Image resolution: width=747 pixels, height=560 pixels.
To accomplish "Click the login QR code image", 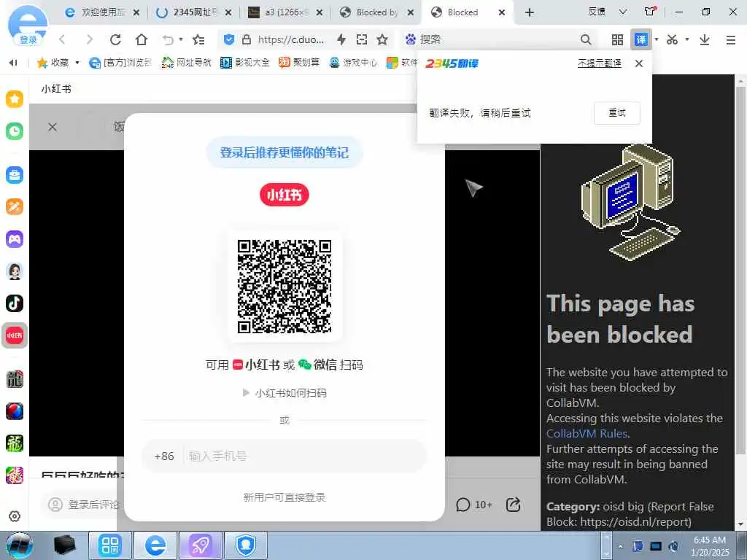I will pyautogui.click(x=285, y=286).
